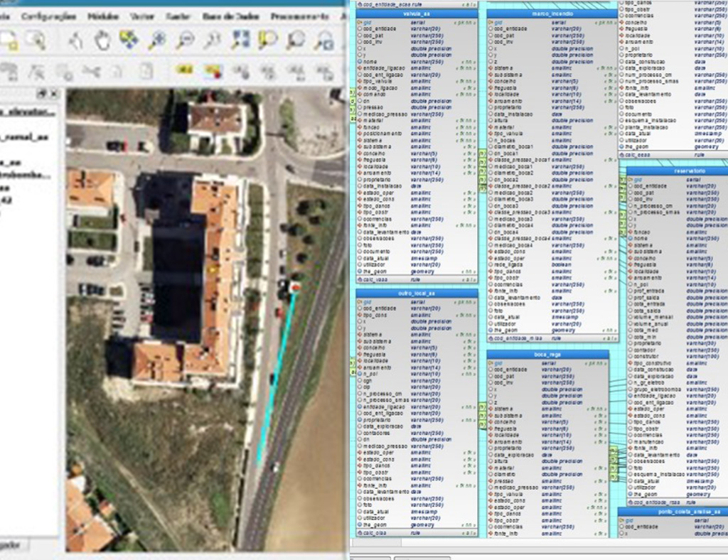Open the New Print Composer tool

point(9,40)
